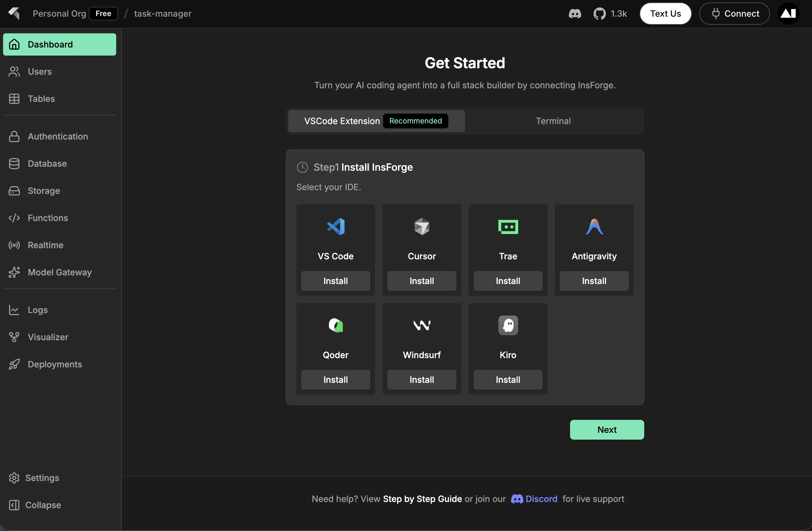Viewport: 812px width, 531px height.
Task: Install InsForge for Antigravity
Action: click(594, 281)
